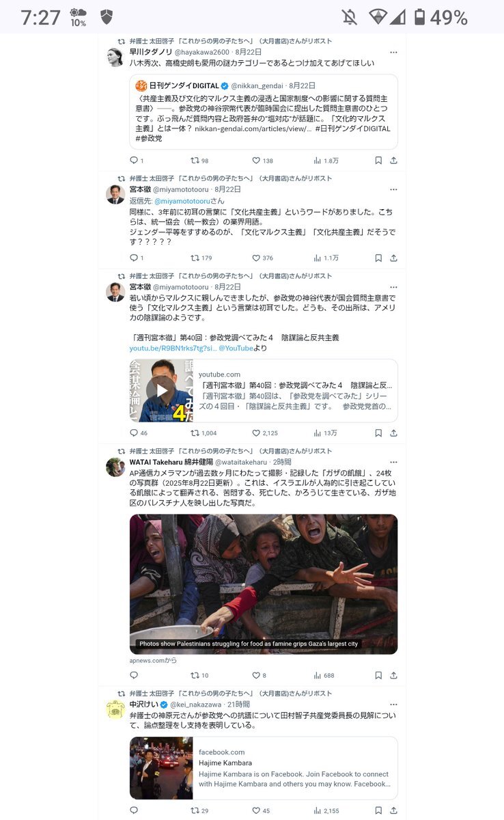Open 早川タダノリ's profile avatar

tap(115, 57)
